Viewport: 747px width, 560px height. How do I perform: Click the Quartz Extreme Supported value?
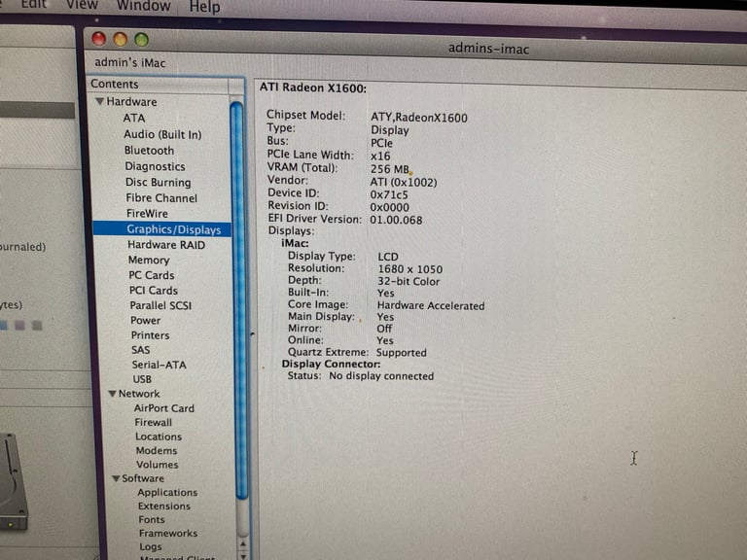tap(402, 353)
